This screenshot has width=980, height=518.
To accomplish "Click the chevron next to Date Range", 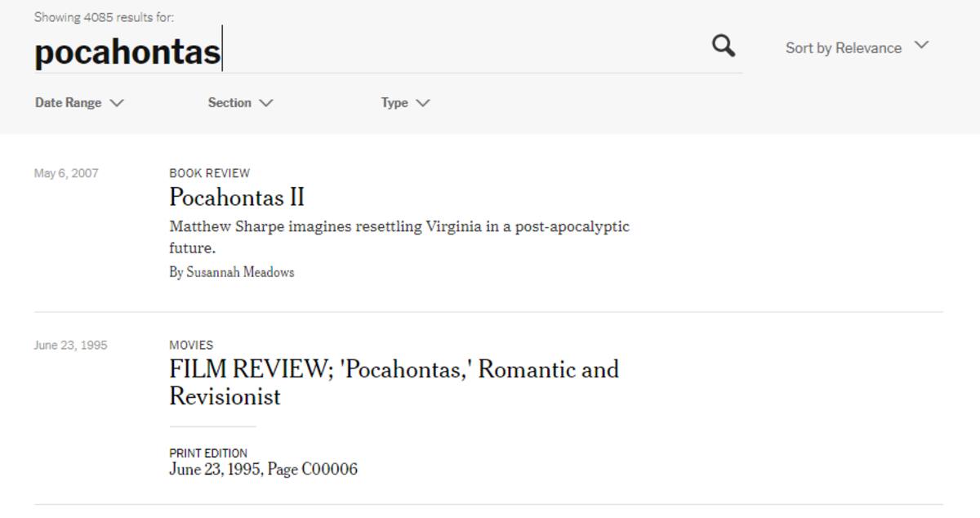I will tap(117, 103).
